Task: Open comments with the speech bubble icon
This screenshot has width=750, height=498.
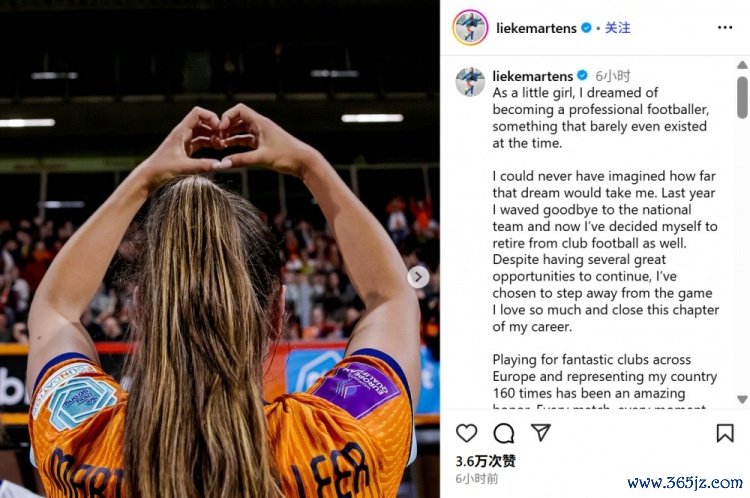Action: (x=504, y=433)
